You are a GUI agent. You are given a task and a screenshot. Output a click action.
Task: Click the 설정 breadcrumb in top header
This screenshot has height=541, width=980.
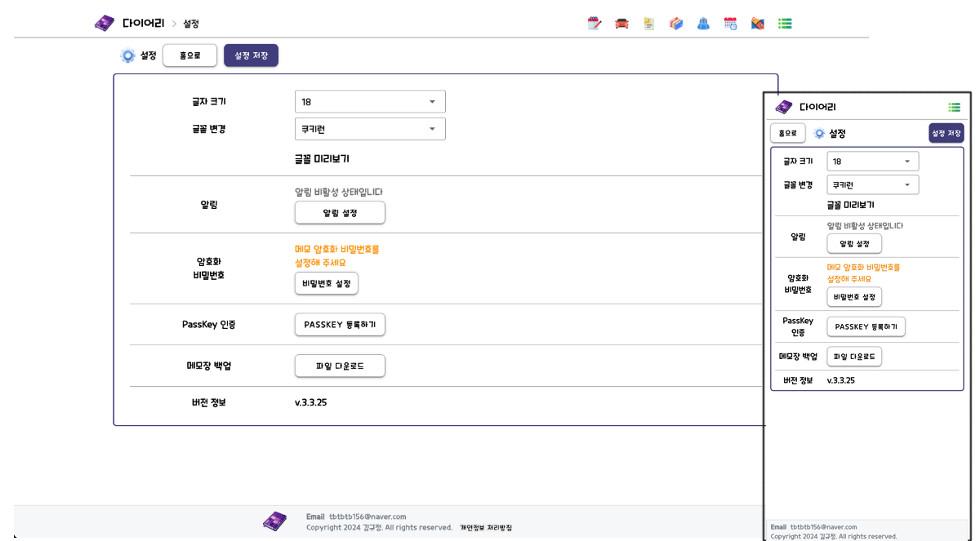point(191,24)
